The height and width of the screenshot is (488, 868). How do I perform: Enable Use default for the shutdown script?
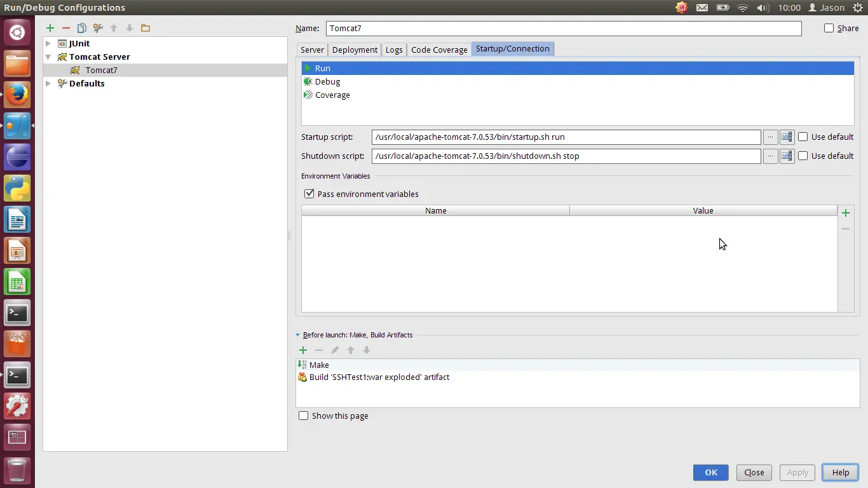(803, 156)
